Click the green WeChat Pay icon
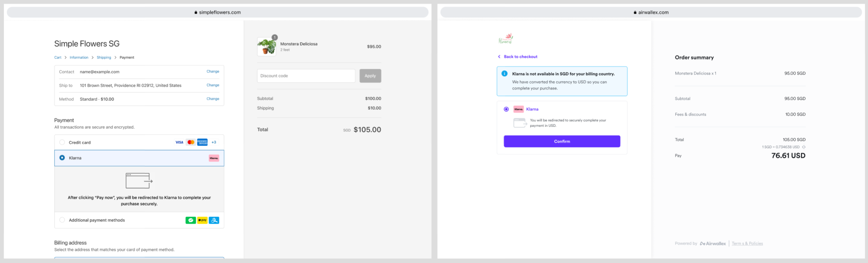The height and width of the screenshot is (263, 868). pyautogui.click(x=191, y=220)
